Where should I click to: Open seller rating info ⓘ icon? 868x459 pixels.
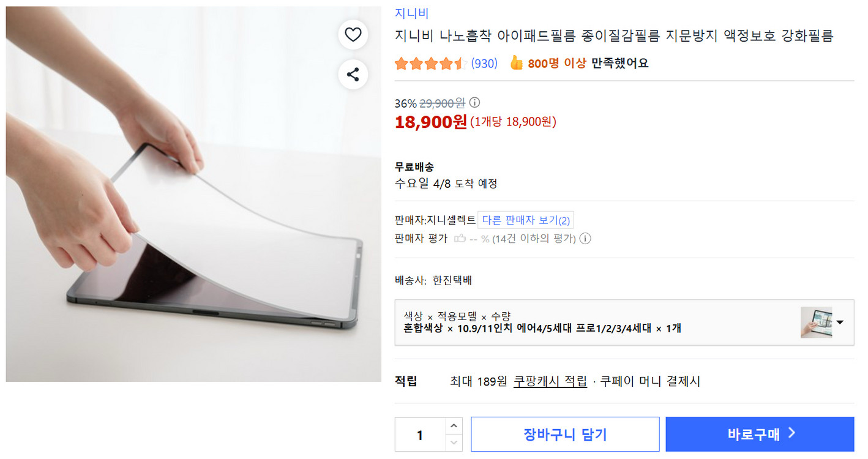pos(585,239)
